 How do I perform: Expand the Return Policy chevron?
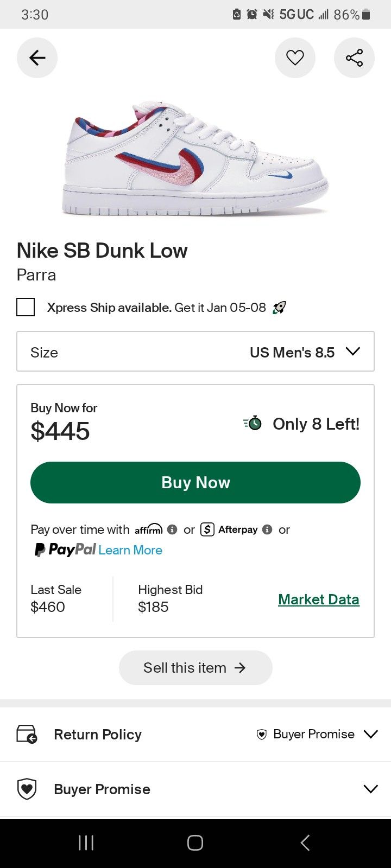point(371,734)
